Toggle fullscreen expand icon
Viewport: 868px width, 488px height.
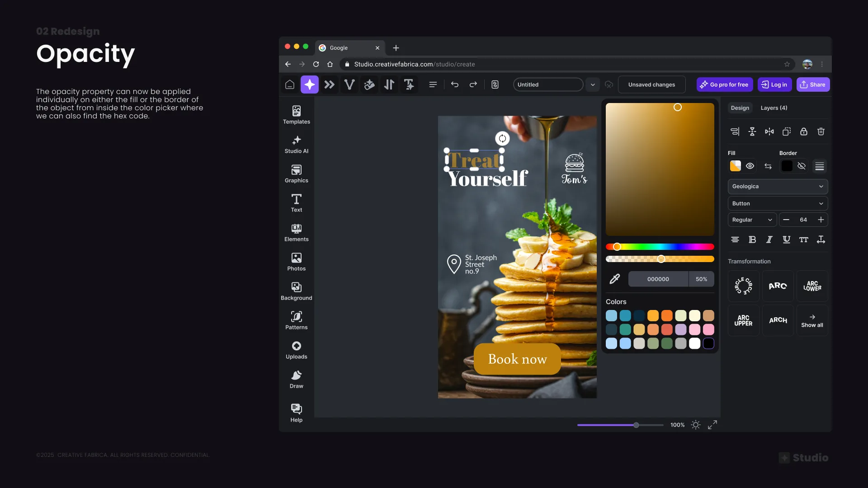[712, 425]
